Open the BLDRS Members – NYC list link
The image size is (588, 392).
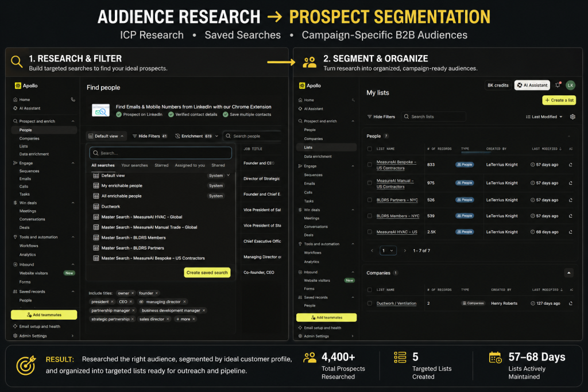[x=398, y=216]
